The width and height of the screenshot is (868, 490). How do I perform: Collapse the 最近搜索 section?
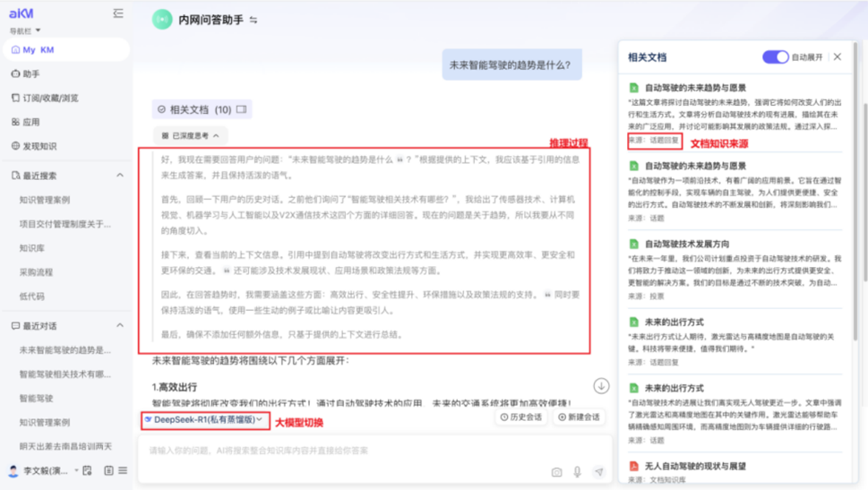[x=120, y=176]
